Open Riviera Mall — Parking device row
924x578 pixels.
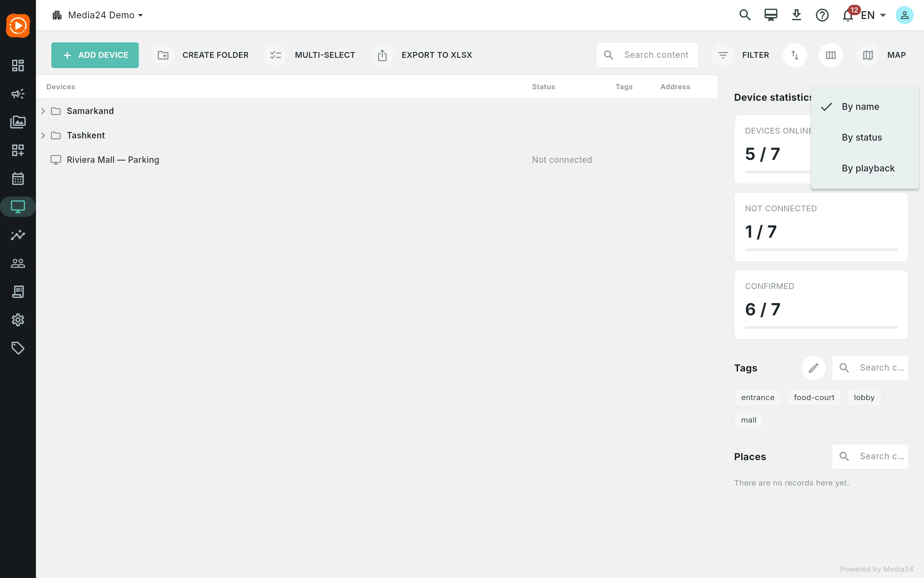coord(377,160)
